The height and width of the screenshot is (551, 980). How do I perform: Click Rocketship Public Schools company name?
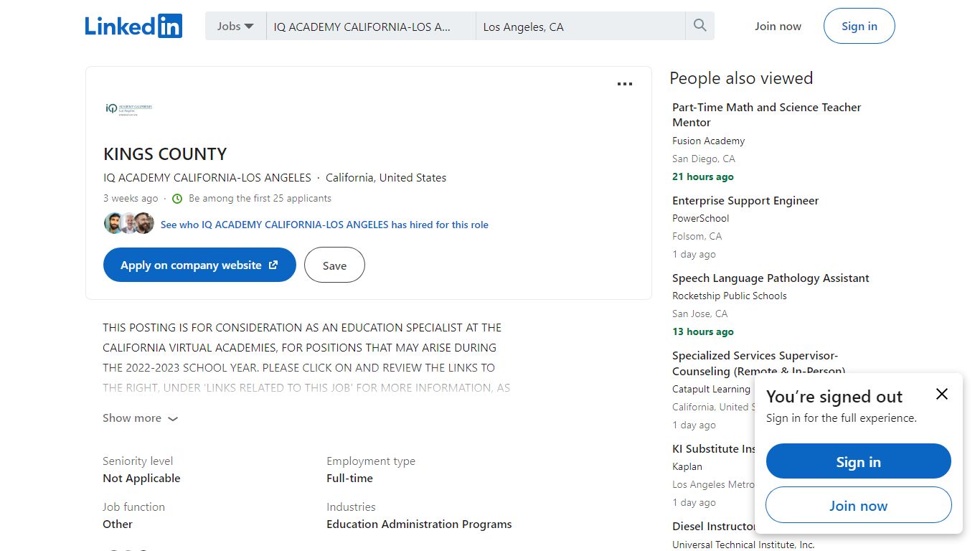point(729,296)
